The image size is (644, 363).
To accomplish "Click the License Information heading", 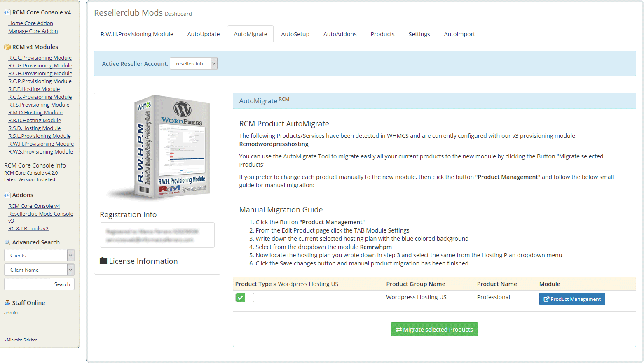I will pyautogui.click(x=143, y=261).
